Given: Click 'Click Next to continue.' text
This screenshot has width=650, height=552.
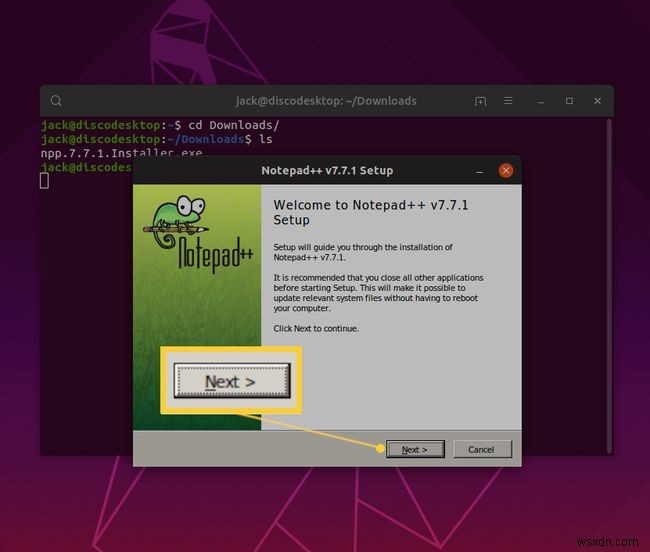Looking at the screenshot, I should [x=316, y=329].
